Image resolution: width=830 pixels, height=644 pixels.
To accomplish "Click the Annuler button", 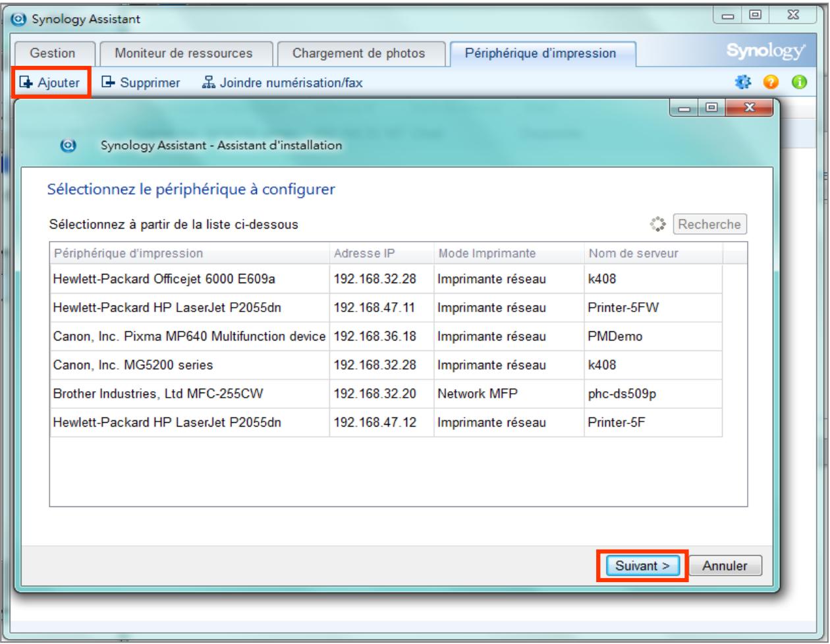I will (x=724, y=566).
